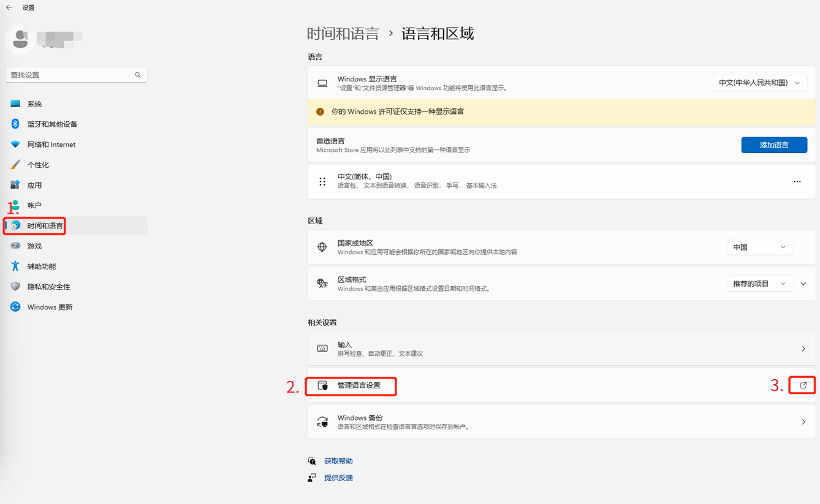This screenshot has height=504, width=820.
Task: Open the 获取帮助 link
Action: (338, 461)
